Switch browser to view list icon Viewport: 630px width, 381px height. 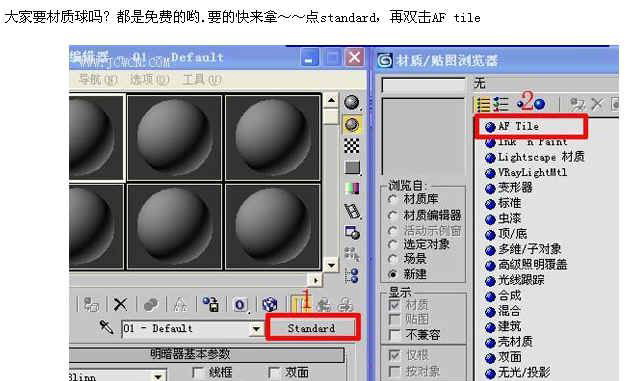(483, 104)
